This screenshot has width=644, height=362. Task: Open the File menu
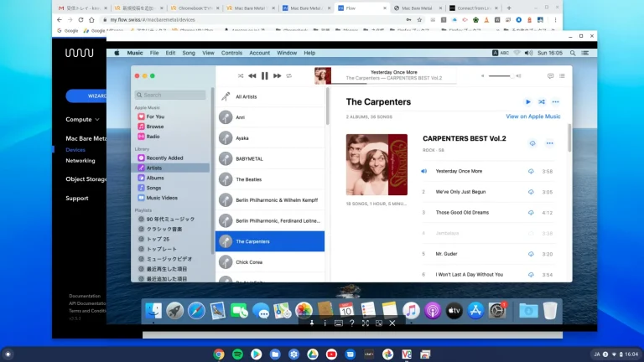click(154, 53)
